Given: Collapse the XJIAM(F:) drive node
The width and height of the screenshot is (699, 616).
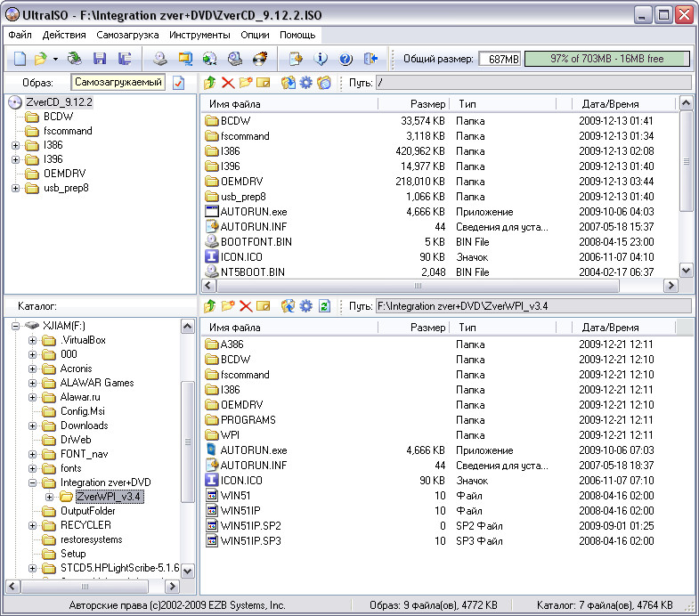Looking at the screenshot, I should coord(16,326).
